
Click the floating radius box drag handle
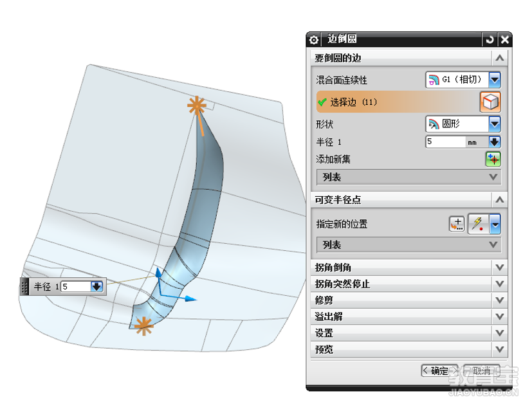pyautogui.click(x=24, y=287)
